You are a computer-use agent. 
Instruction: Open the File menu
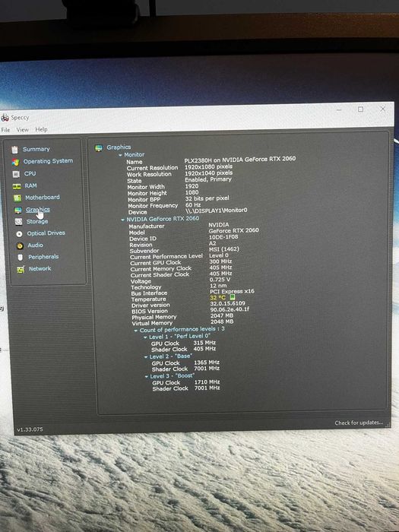[6, 130]
